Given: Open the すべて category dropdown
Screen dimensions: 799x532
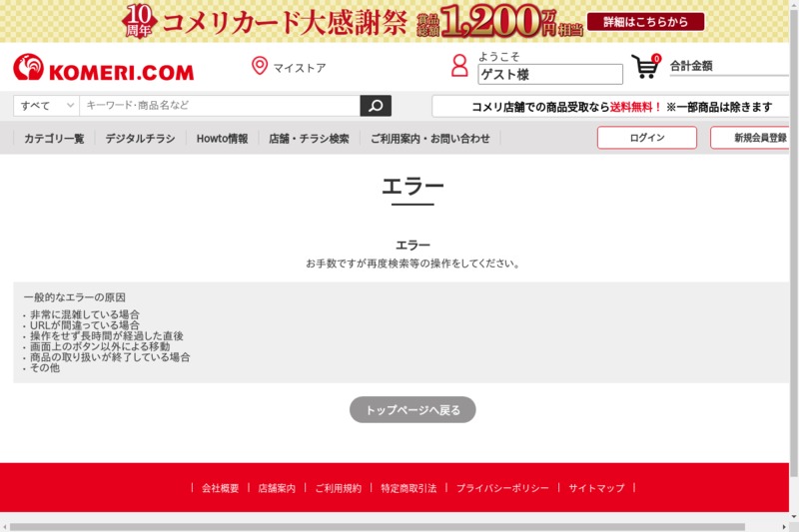Looking at the screenshot, I should 47,106.
